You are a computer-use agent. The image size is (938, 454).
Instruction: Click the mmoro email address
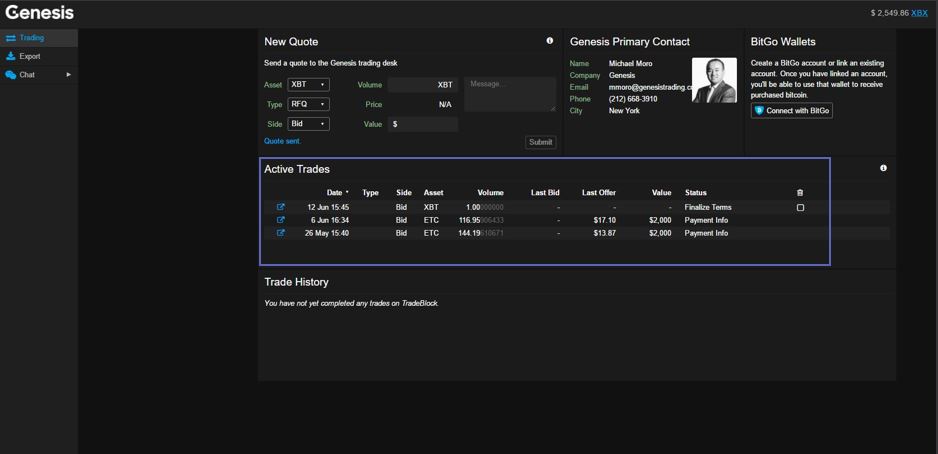click(x=650, y=87)
